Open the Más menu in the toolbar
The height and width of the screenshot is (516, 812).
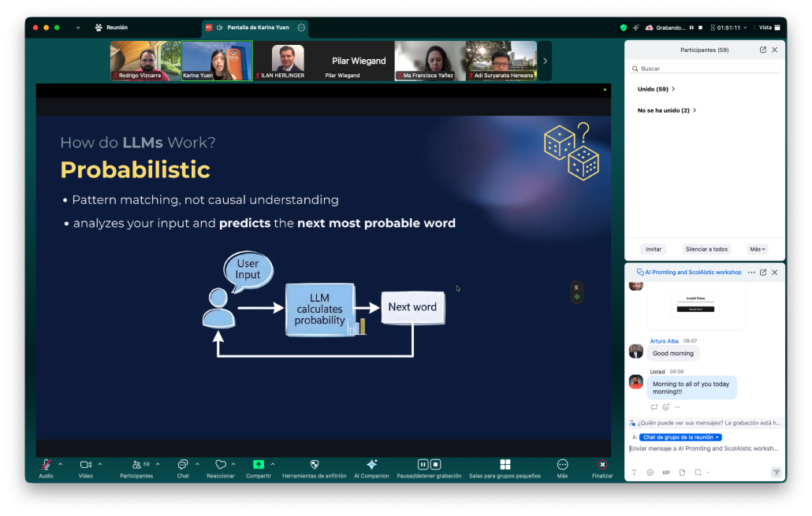point(562,465)
